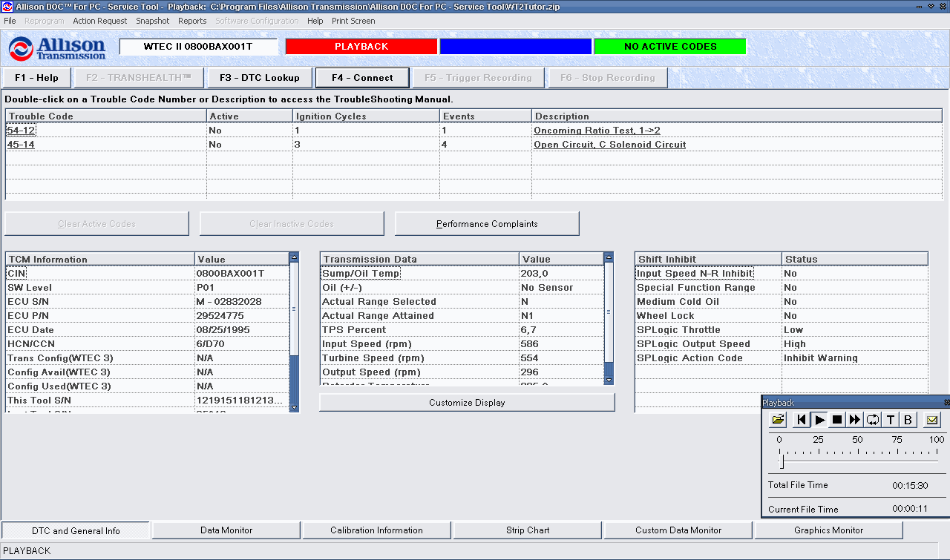Click the F1 - Help button
This screenshot has width=950, height=560.
(36, 77)
